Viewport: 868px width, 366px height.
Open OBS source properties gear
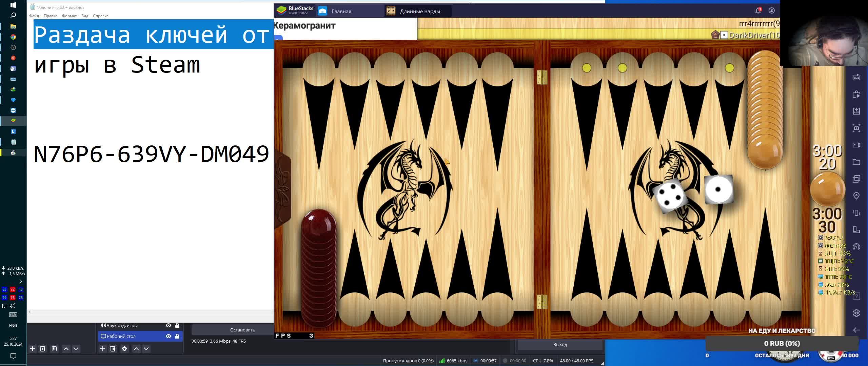pyautogui.click(x=124, y=349)
